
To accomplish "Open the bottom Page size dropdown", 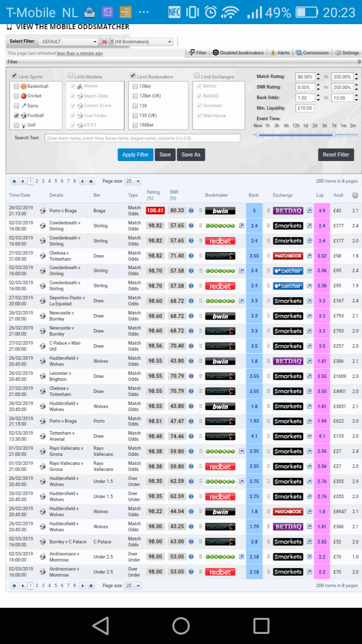I will pos(133,586).
